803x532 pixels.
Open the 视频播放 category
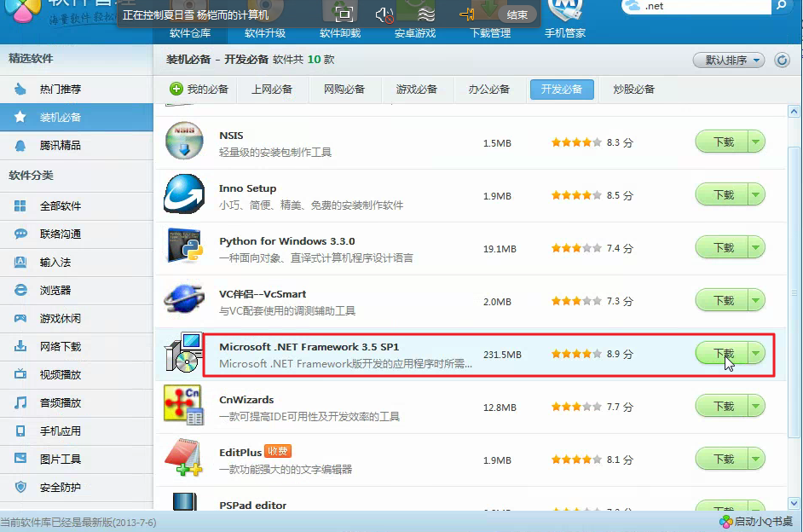[77, 375]
